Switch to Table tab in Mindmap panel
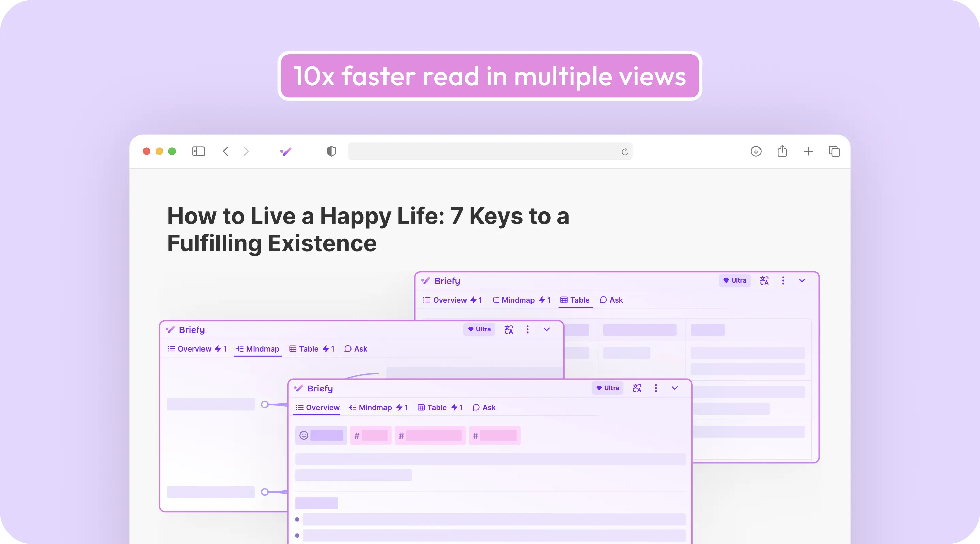This screenshot has width=980, height=544. click(312, 348)
